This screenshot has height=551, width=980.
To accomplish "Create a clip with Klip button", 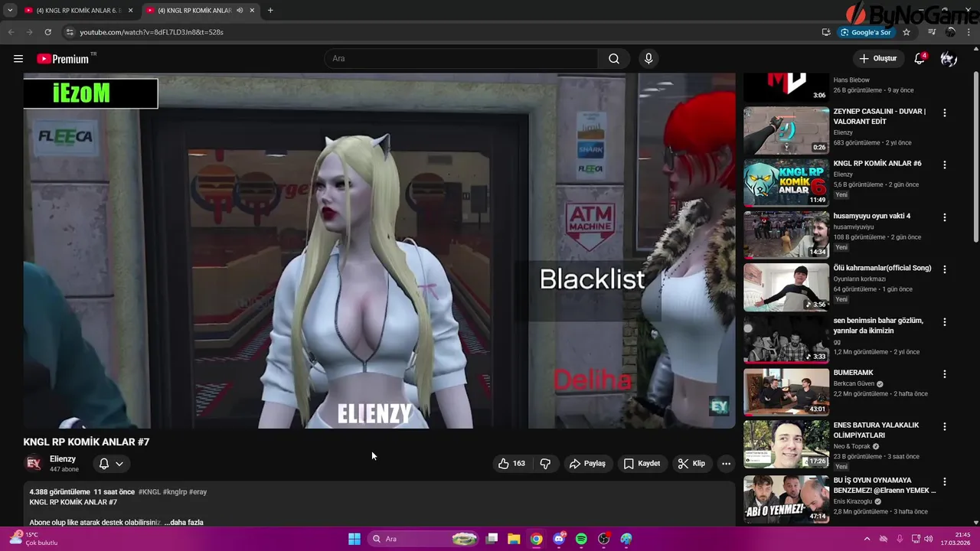I will (691, 464).
